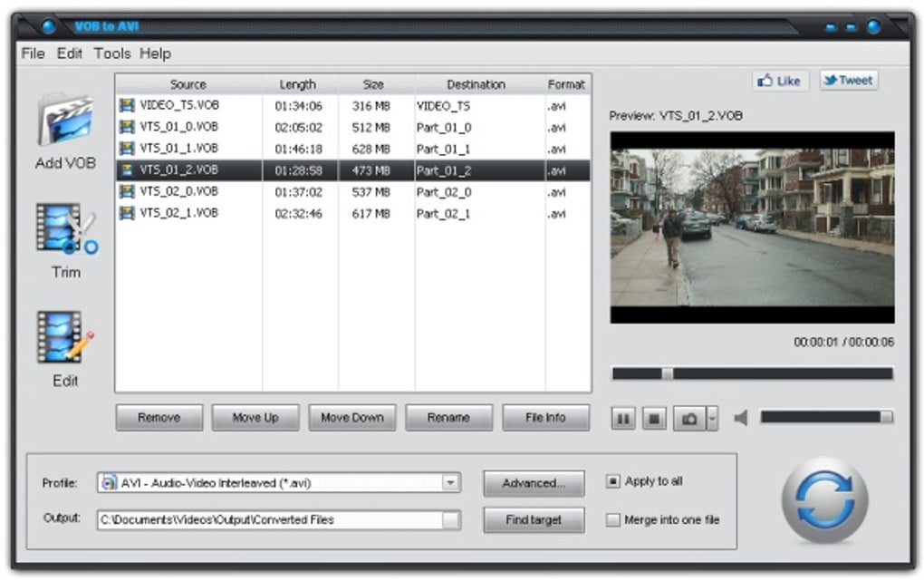Open the File menu
The image size is (924, 581).
33,53
